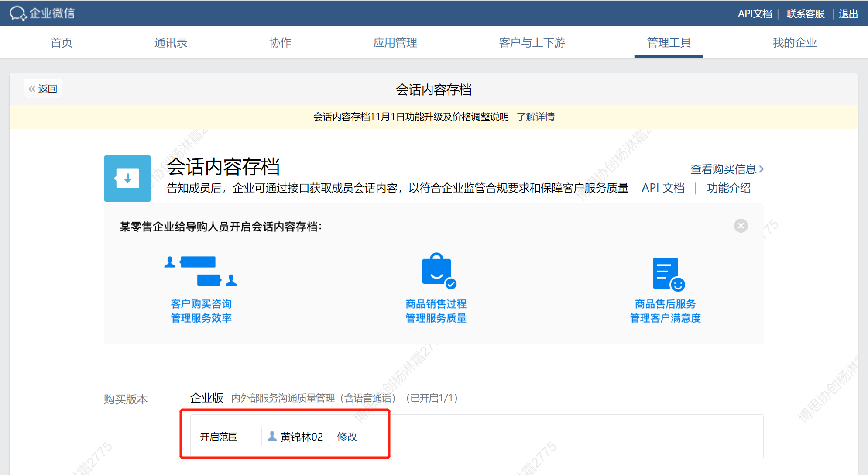Open 我的企业 tab
This screenshot has height=475, width=868.
coord(795,42)
